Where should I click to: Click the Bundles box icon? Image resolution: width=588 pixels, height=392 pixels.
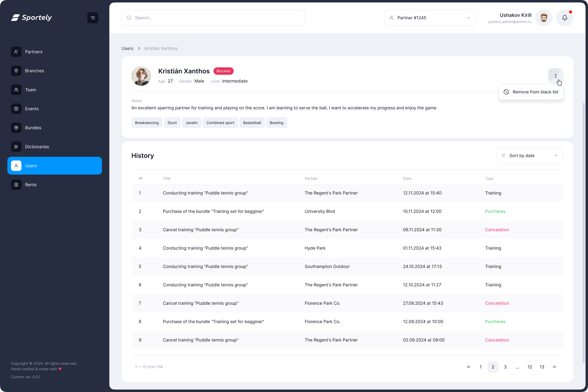[x=16, y=128]
